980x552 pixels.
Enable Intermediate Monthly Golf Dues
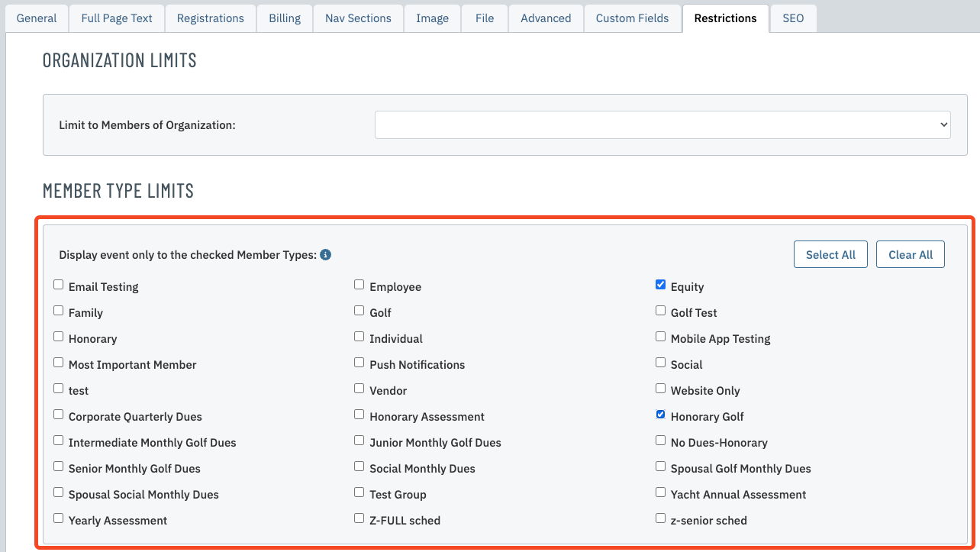pyautogui.click(x=59, y=441)
